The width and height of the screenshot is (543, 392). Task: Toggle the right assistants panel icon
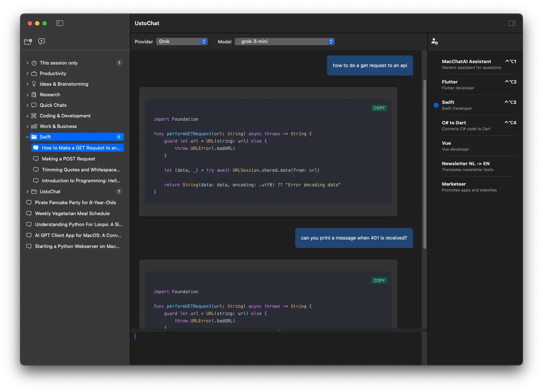512,23
